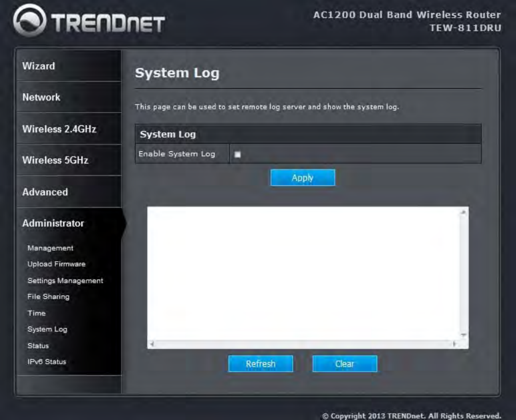Click log area scroll up arrow
Screen dimensions: 516x420
click(464, 212)
